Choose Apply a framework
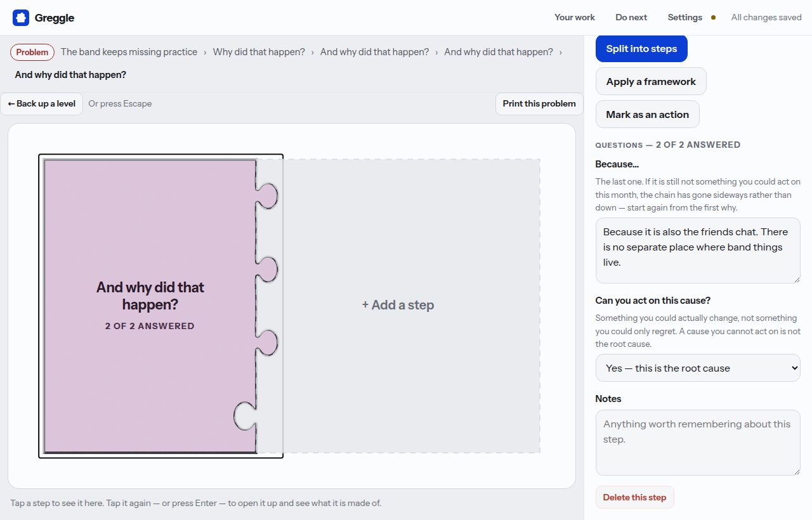This screenshot has height=520, width=812. tap(651, 81)
